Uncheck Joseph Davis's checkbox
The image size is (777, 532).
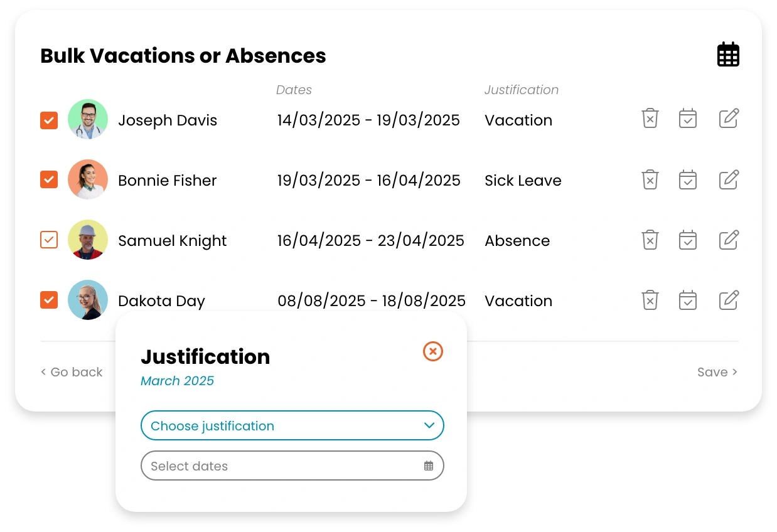(49, 120)
